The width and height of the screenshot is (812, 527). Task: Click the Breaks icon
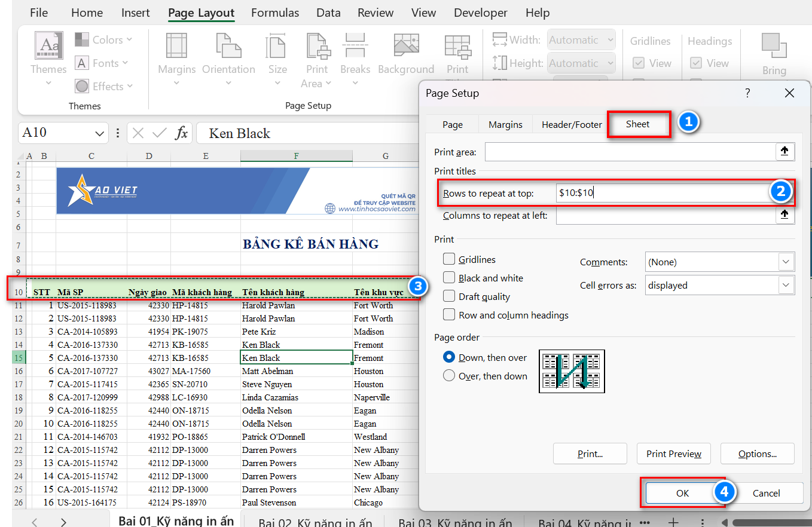[355, 46]
